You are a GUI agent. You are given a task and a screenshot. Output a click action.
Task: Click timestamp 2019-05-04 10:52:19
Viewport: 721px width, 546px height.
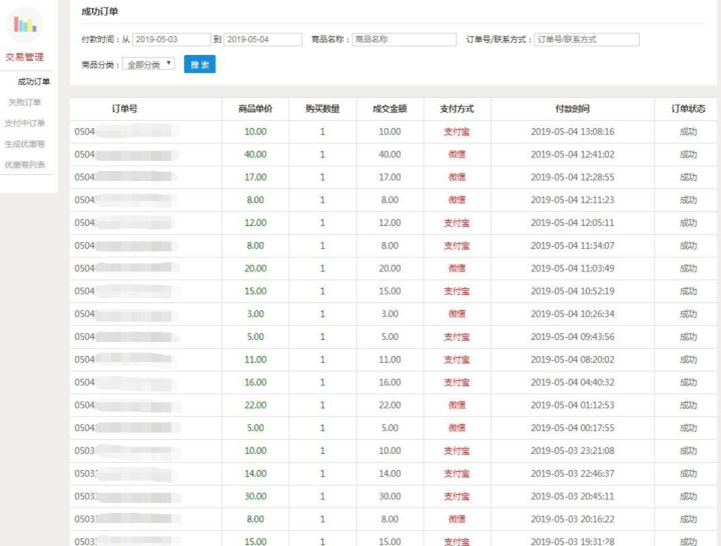(x=572, y=291)
